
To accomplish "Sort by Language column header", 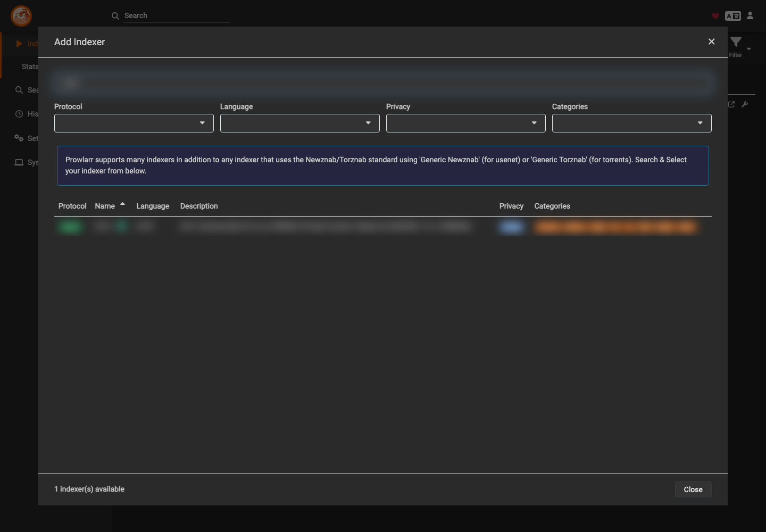I will (153, 206).
